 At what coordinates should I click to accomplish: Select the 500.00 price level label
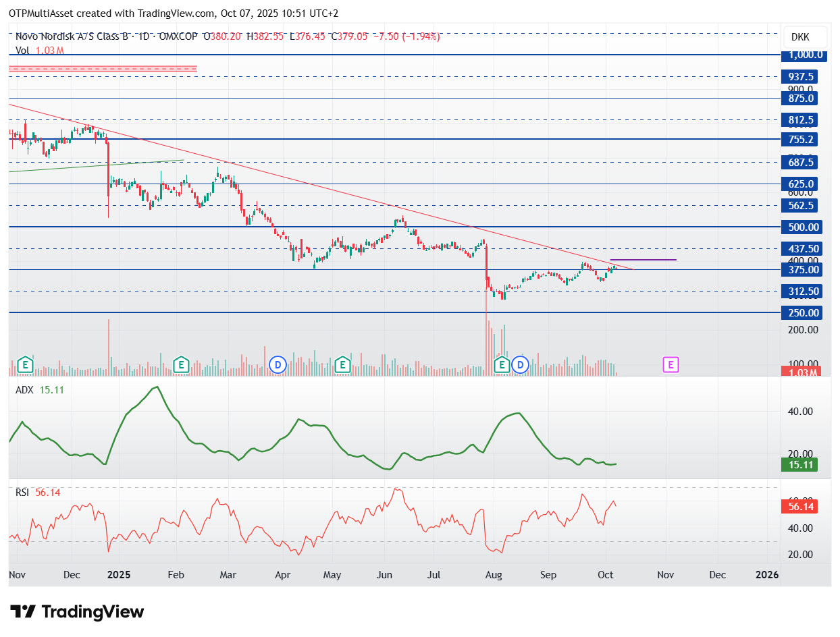click(799, 227)
